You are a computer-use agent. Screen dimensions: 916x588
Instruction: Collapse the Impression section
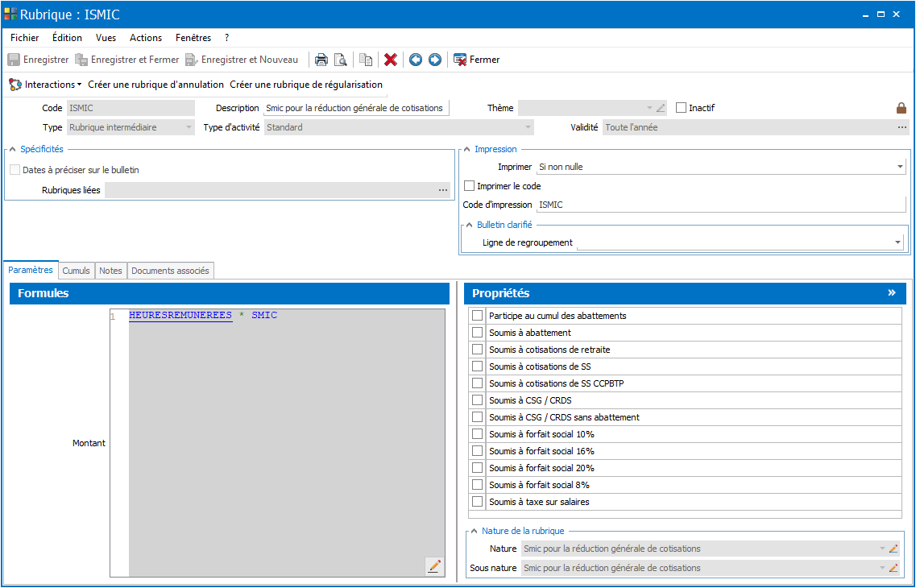(467, 150)
